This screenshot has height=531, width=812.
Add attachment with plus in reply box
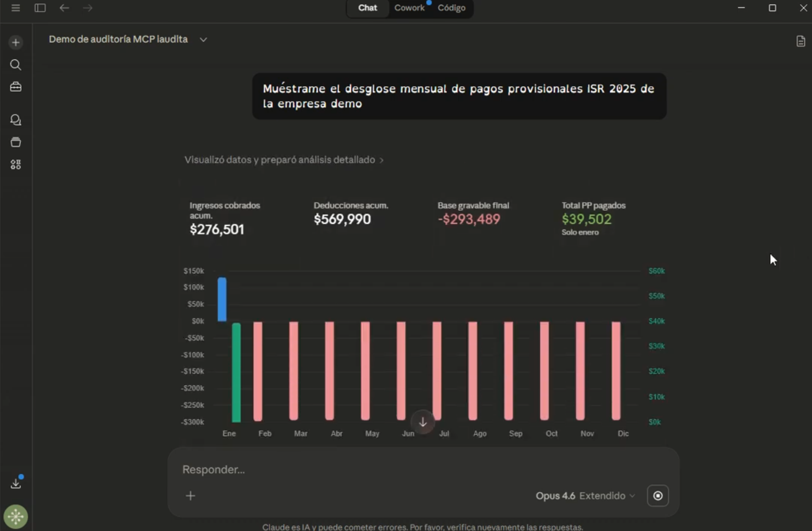pos(190,496)
